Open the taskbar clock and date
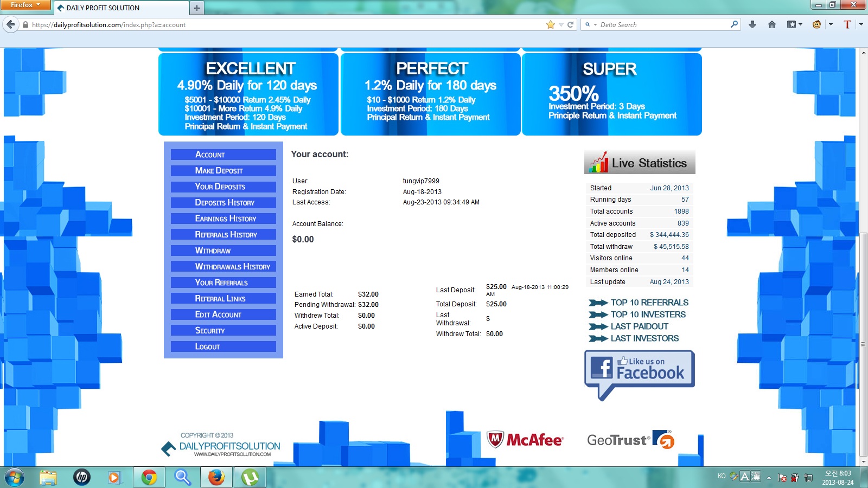Screen dimensions: 868x488 coord(838,478)
